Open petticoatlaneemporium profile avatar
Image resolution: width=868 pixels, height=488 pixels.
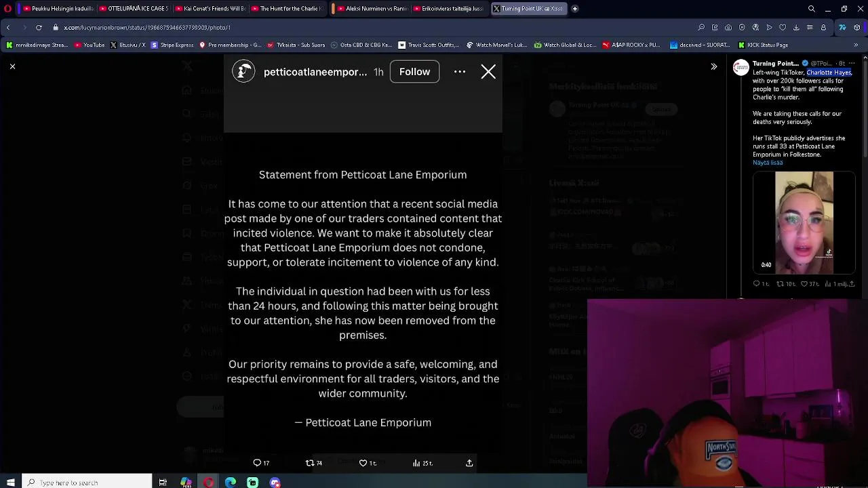click(x=243, y=71)
